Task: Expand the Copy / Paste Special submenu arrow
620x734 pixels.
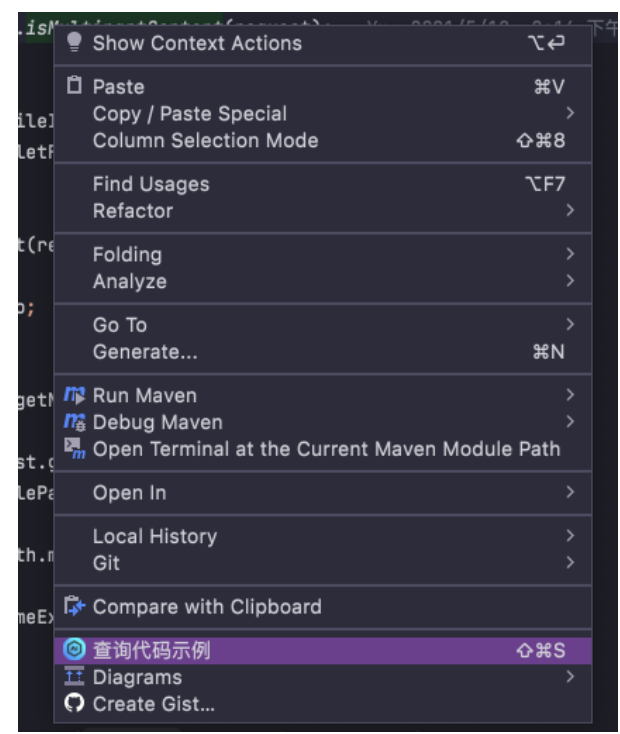Action: (570, 113)
